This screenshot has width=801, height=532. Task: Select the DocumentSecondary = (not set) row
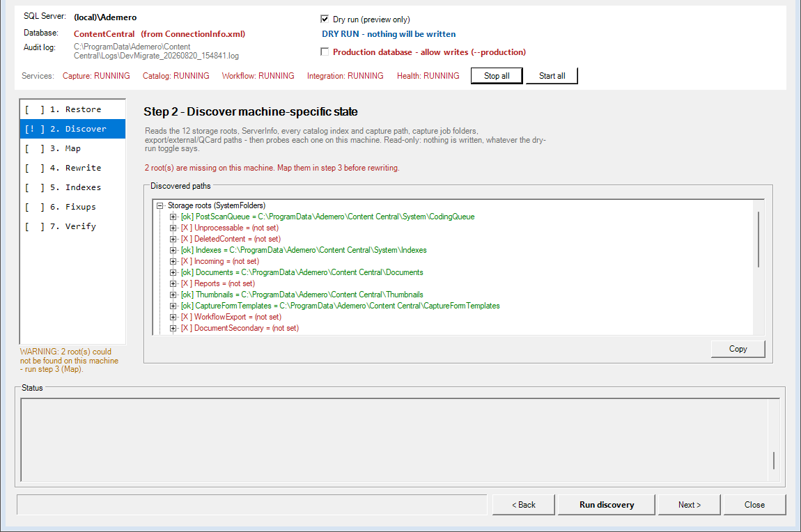tap(240, 328)
